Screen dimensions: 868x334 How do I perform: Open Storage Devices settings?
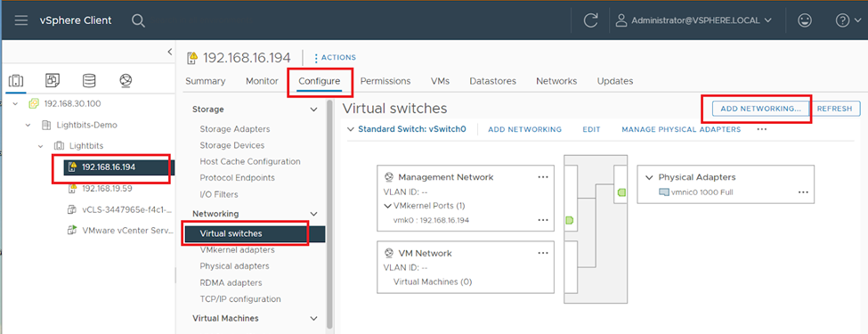click(232, 145)
